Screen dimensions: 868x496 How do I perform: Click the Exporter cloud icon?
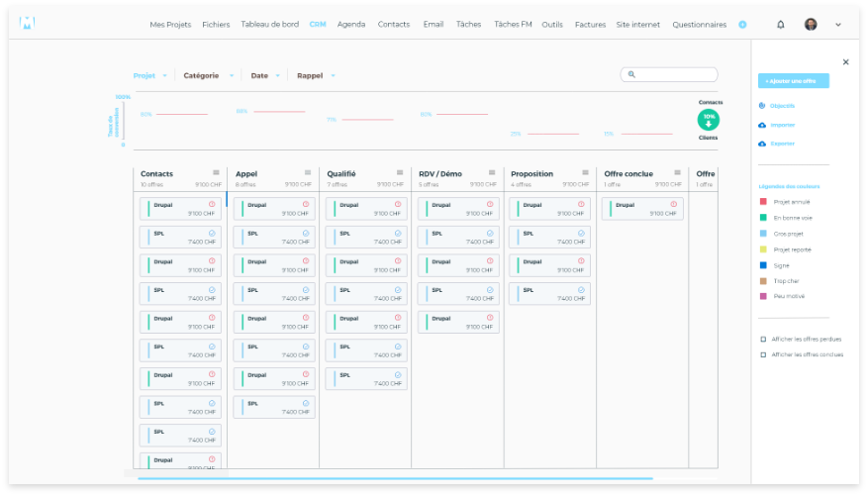tap(762, 144)
